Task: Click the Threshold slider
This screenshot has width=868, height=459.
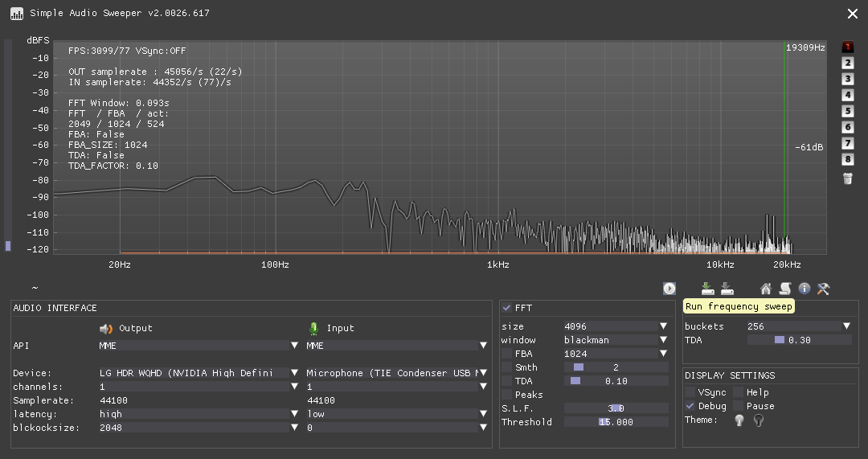Action: pos(616,422)
